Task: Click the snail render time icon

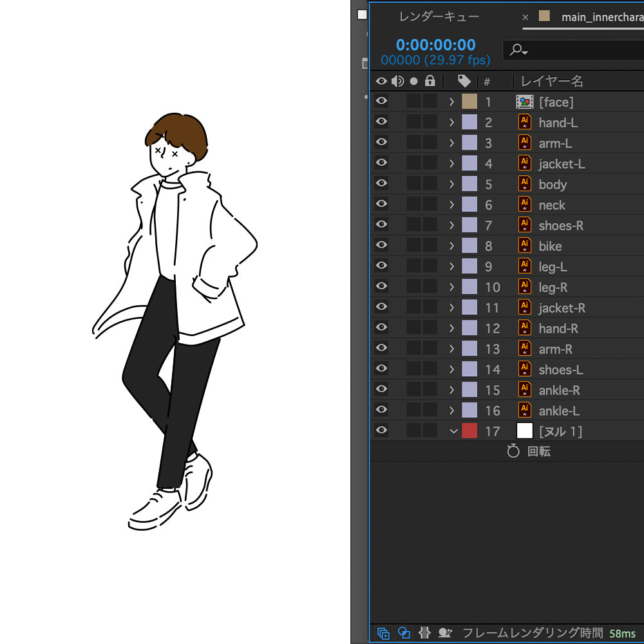Action: click(x=445, y=633)
